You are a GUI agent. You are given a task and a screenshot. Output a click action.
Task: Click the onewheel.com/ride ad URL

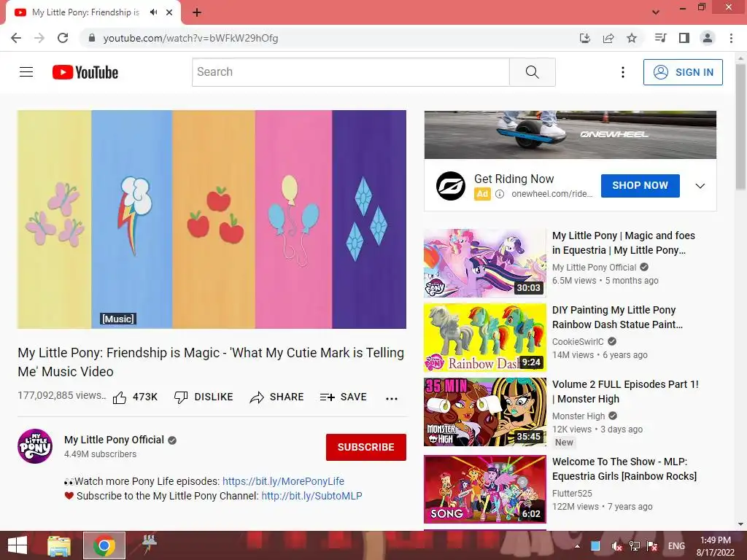pos(551,194)
